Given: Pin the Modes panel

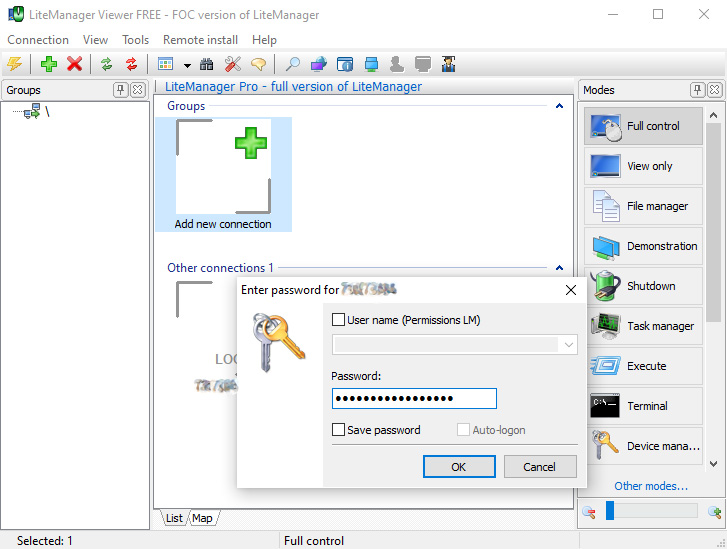Looking at the screenshot, I should pos(697,89).
